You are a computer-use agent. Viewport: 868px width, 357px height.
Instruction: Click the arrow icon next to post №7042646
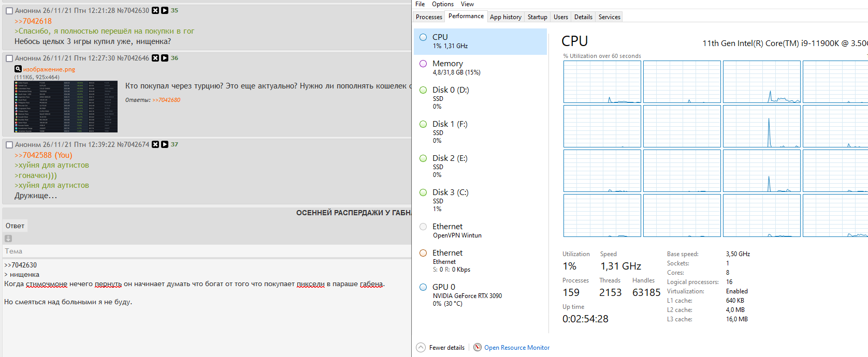tap(165, 58)
